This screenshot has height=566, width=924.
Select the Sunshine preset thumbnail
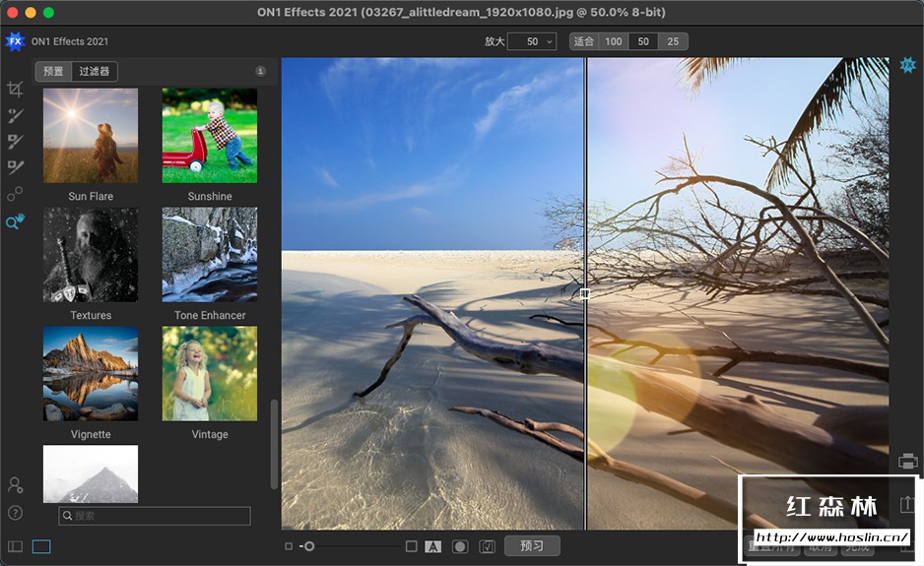(210, 136)
